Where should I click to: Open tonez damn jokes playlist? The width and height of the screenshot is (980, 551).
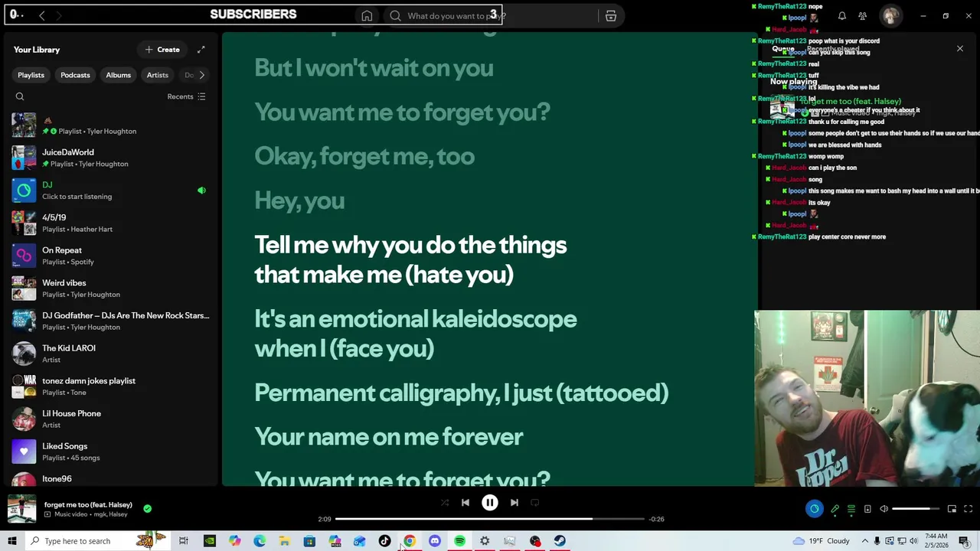click(112, 386)
